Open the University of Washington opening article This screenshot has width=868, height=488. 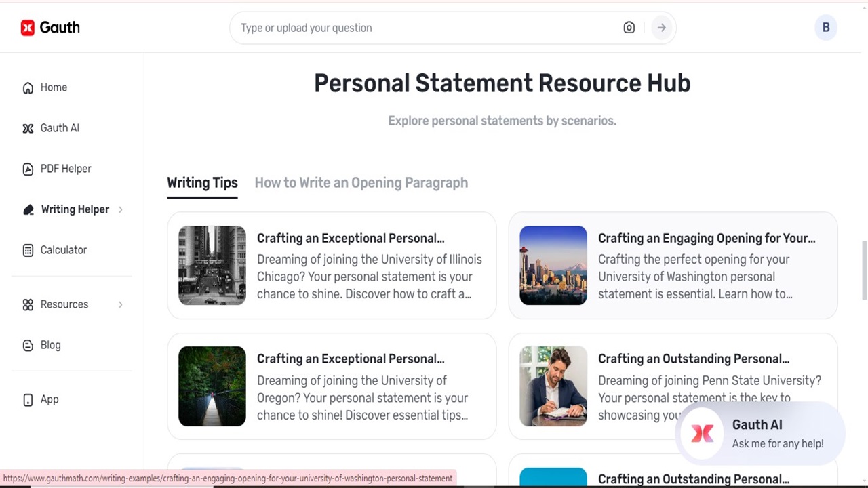point(707,238)
